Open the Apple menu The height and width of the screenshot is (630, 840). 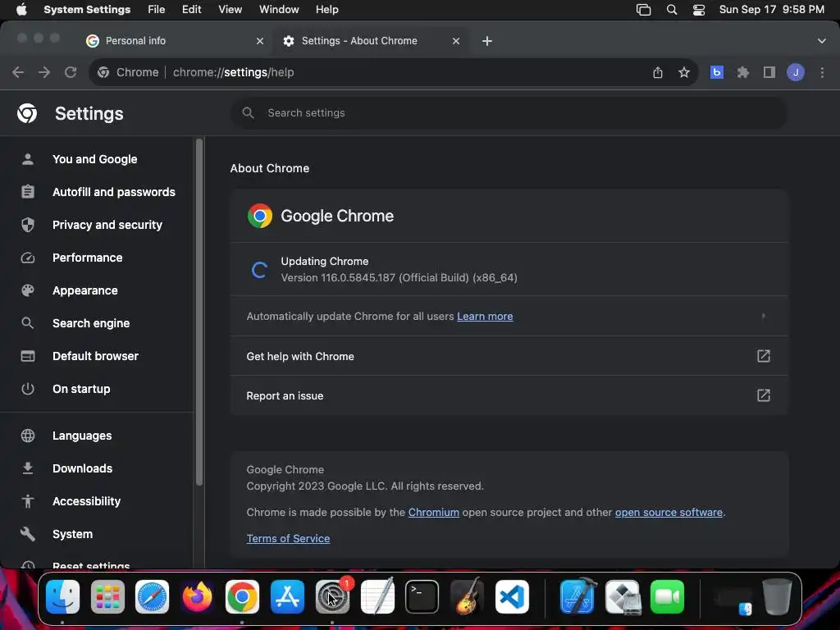(21, 10)
